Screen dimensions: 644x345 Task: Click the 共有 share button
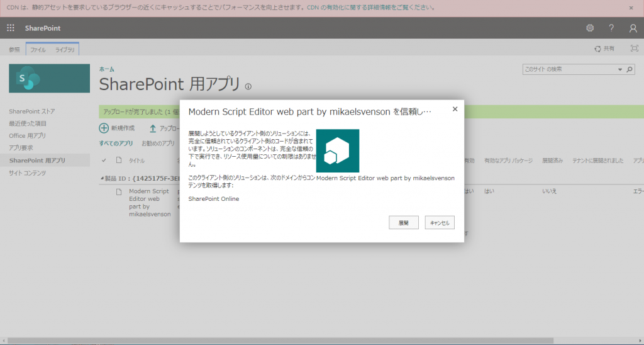coord(604,48)
